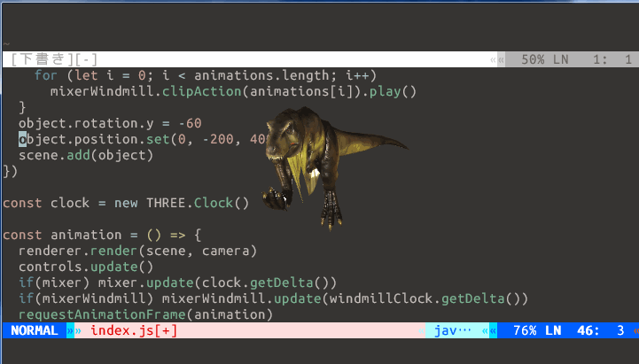Click 'scene.add(object)' line
Screen dimensions: 639x364
(86, 155)
